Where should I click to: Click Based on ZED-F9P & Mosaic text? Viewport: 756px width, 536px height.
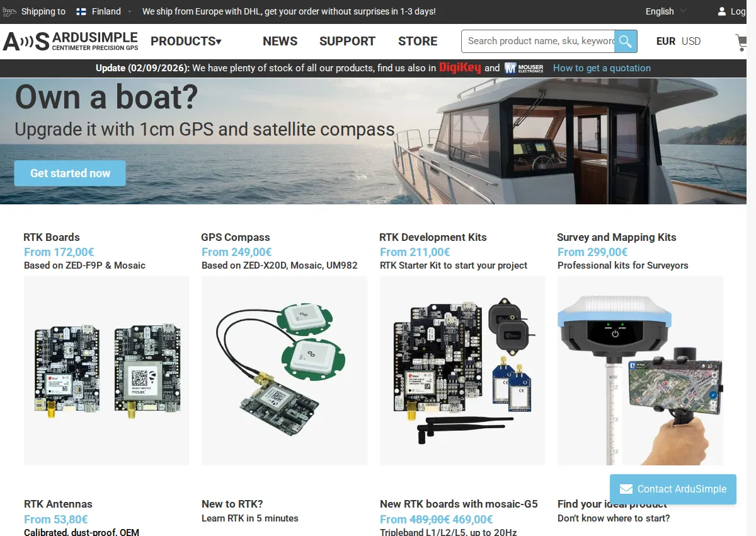[84, 265]
